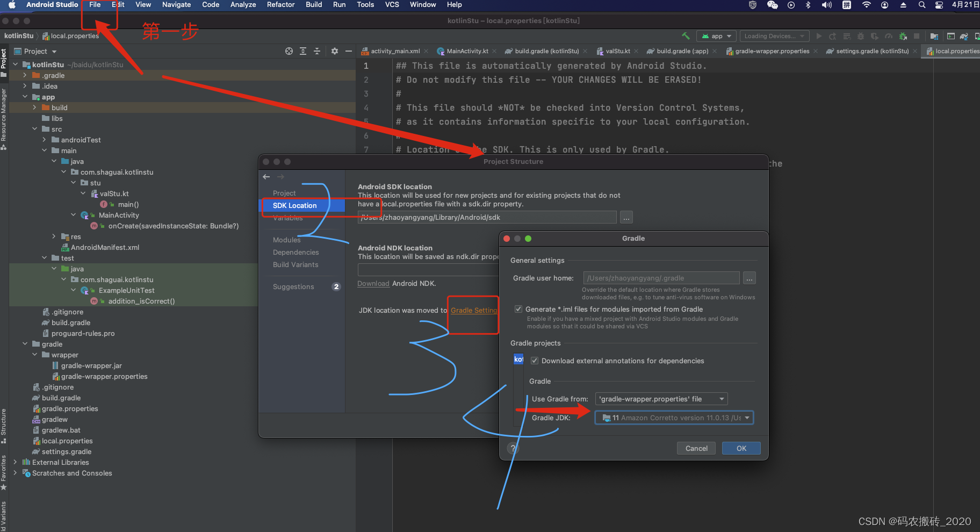Expand the res folder
This screenshot has width=980, height=532.
[54, 236]
